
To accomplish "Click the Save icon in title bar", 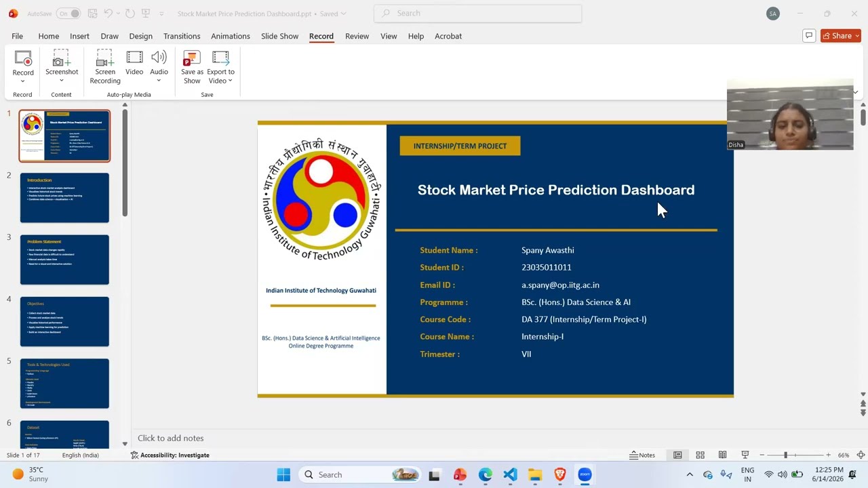I will 92,14.
